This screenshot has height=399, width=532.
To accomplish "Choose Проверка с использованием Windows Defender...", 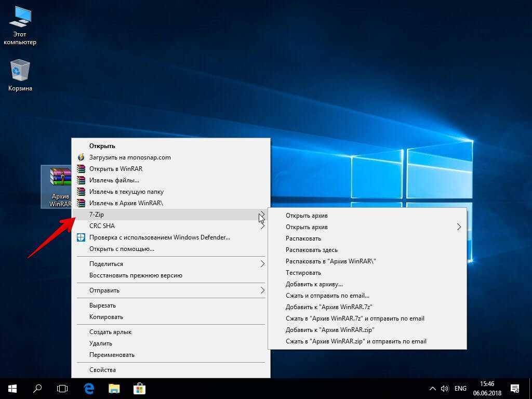I will [x=170, y=237].
